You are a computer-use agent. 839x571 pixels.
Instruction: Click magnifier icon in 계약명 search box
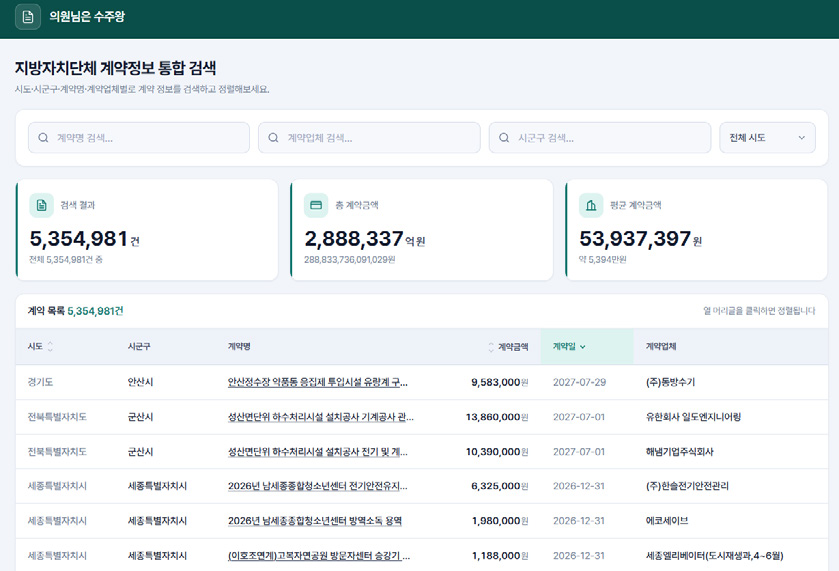click(x=43, y=138)
